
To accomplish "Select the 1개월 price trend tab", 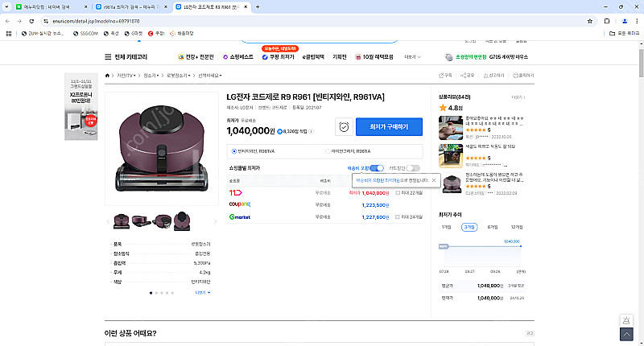I will 447,227.
